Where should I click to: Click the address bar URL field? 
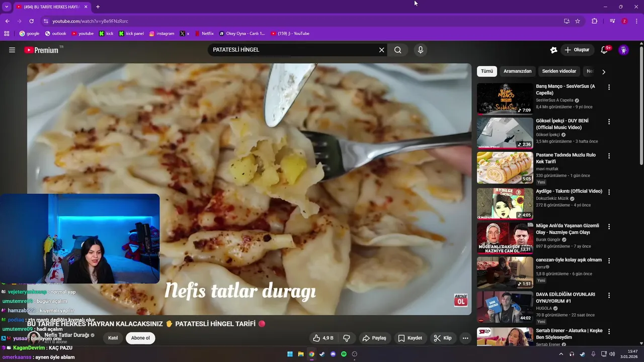tap(302, 21)
